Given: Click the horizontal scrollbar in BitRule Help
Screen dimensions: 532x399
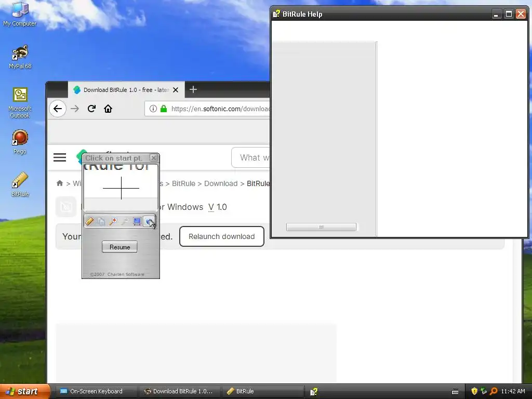Looking at the screenshot, I should click(x=321, y=227).
